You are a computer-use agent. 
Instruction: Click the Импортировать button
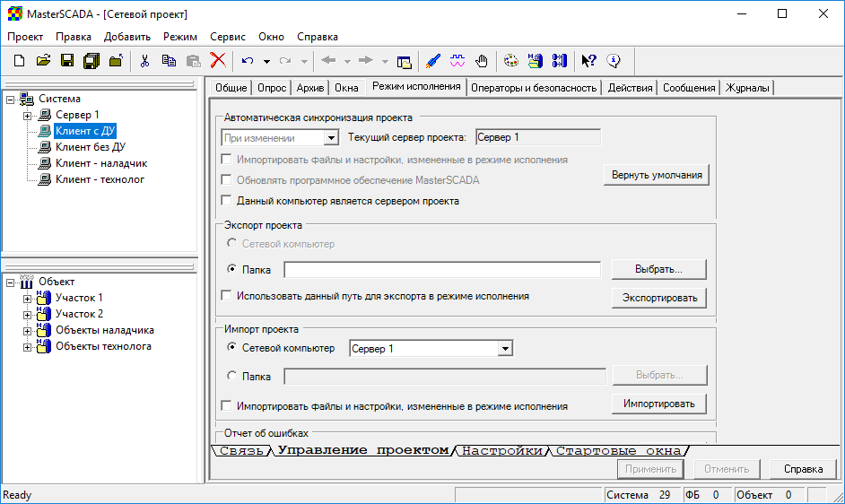659,404
